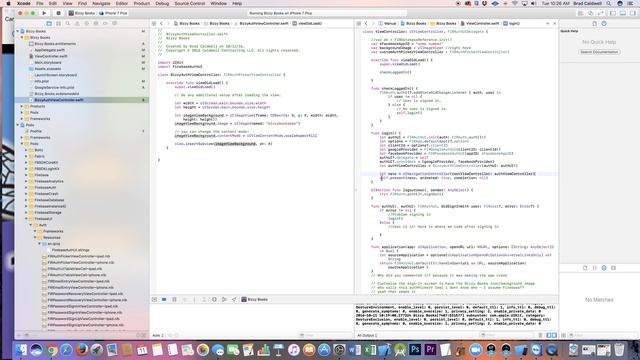
Task: Show the Media library icon
Action: [613, 268]
